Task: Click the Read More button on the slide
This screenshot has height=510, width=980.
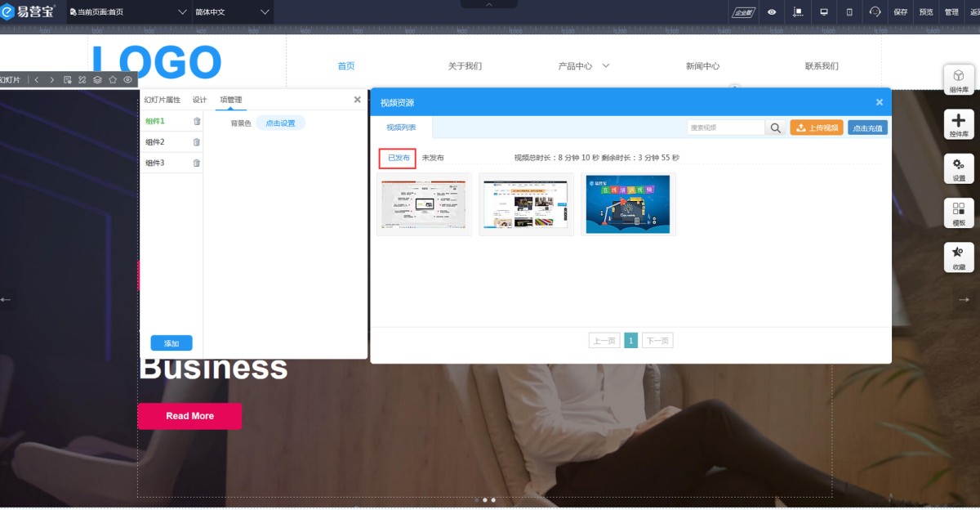Action: 189,416
